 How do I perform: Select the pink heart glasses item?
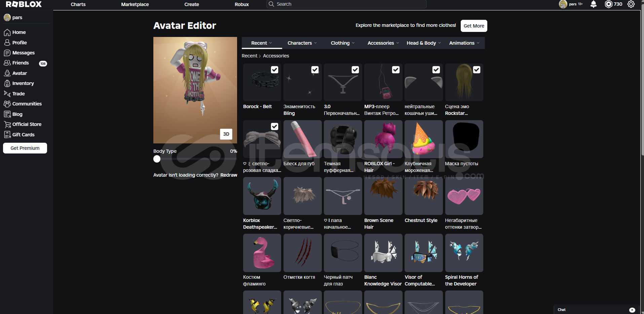464,196
